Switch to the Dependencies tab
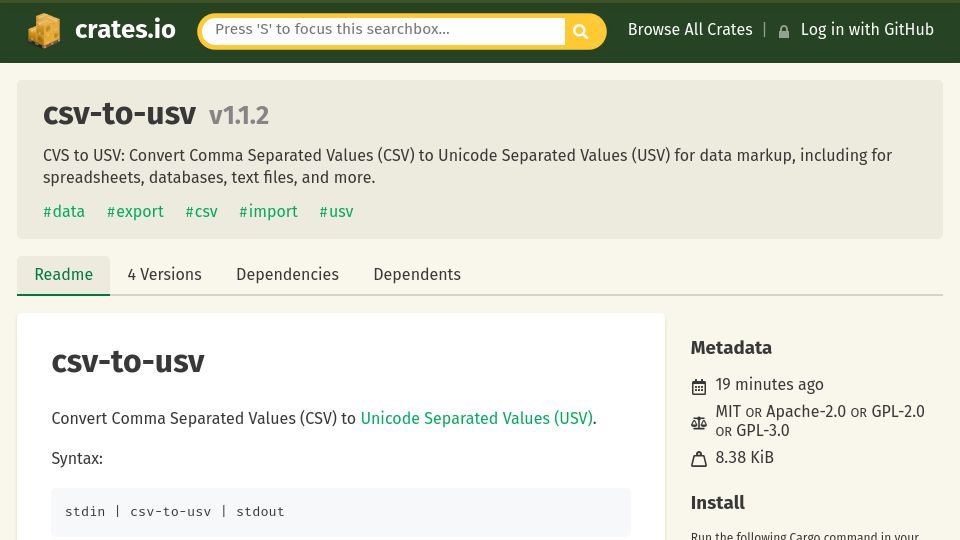 [287, 275]
